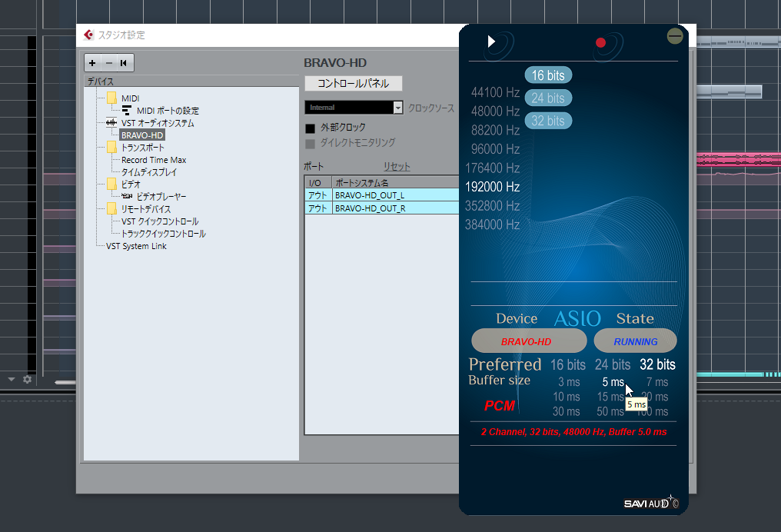Set buffer size to 10 ms
This screenshot has width=781, height=532.
pyautogui.click(x=567, y=397)
